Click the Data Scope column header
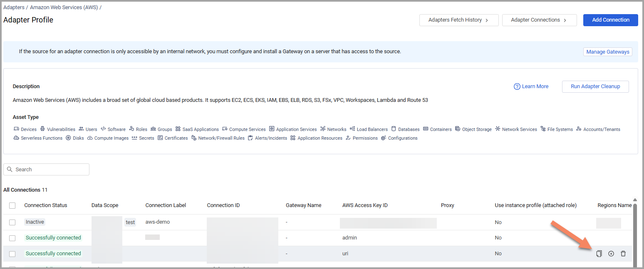 tap(105, 205)
